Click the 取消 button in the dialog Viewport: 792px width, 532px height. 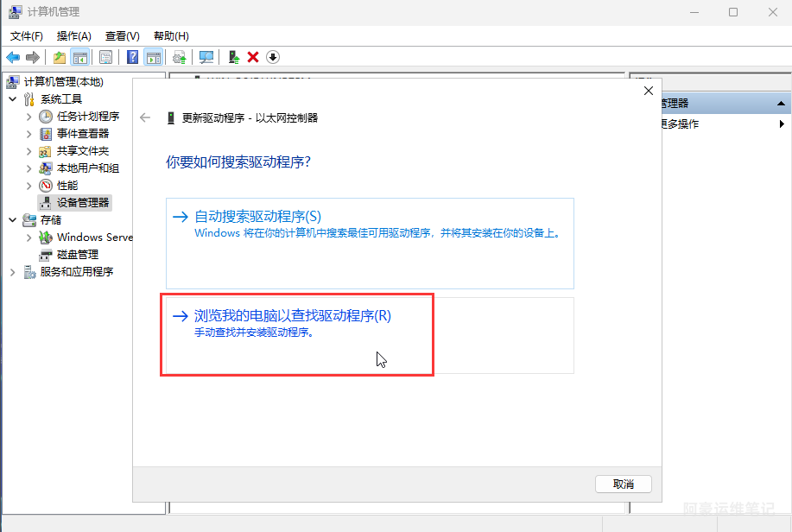pyautogui.click(x=623, y=484)
